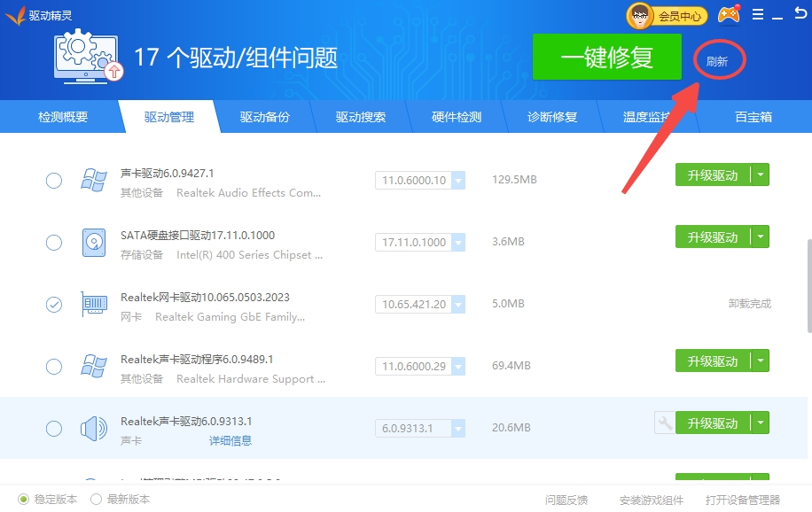Select the 最新版本 radio button
812x512 pixels.
pos(97,499)
